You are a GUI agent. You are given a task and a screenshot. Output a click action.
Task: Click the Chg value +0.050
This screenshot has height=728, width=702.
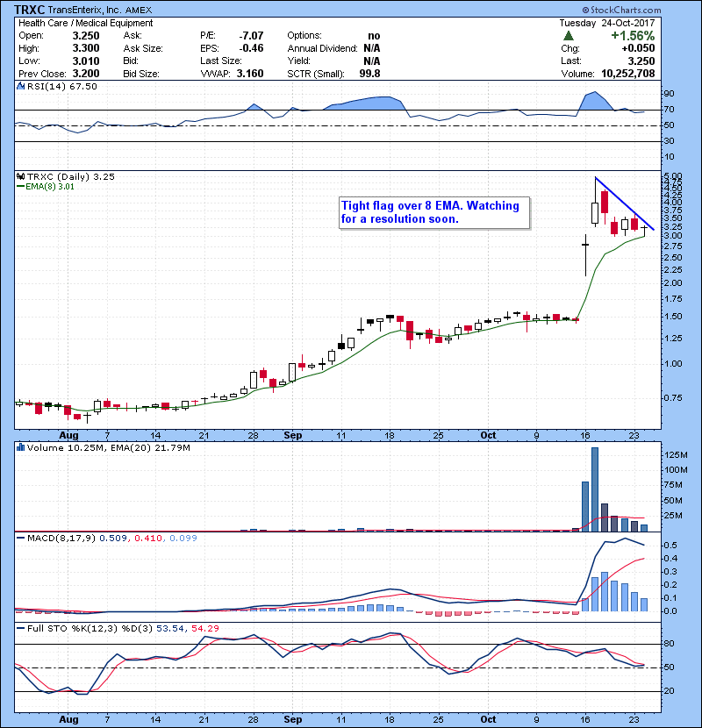[638, 48]
